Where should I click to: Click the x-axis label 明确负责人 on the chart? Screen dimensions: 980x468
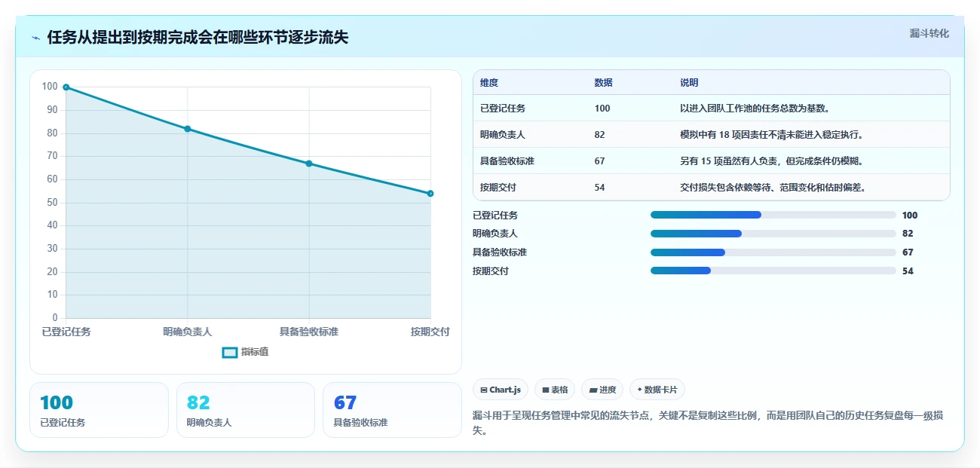point(188,332)
